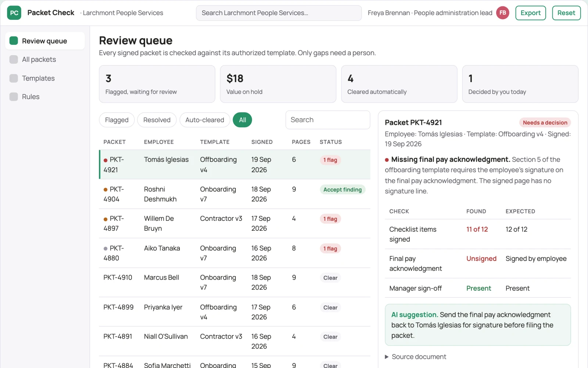This screenshot has width=588, height=368.
Task: Click the Clear badge for Niall O'Sullivan
Action: click(x=330, y=337)
